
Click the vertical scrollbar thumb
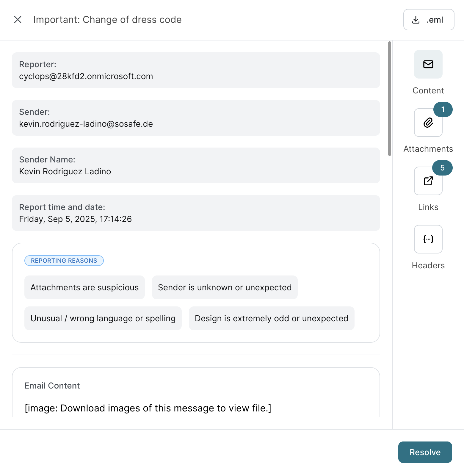[x=389, y=98]
